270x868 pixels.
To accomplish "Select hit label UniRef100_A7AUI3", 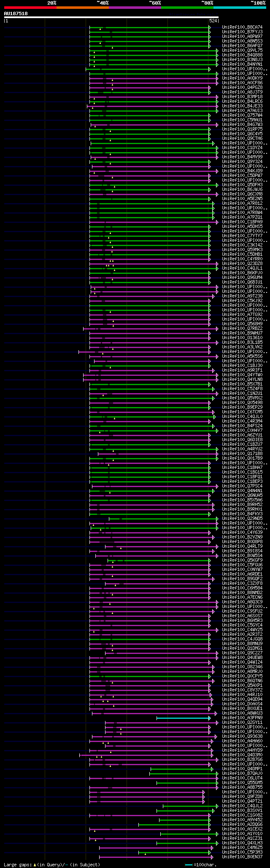I will click(242, 110).
